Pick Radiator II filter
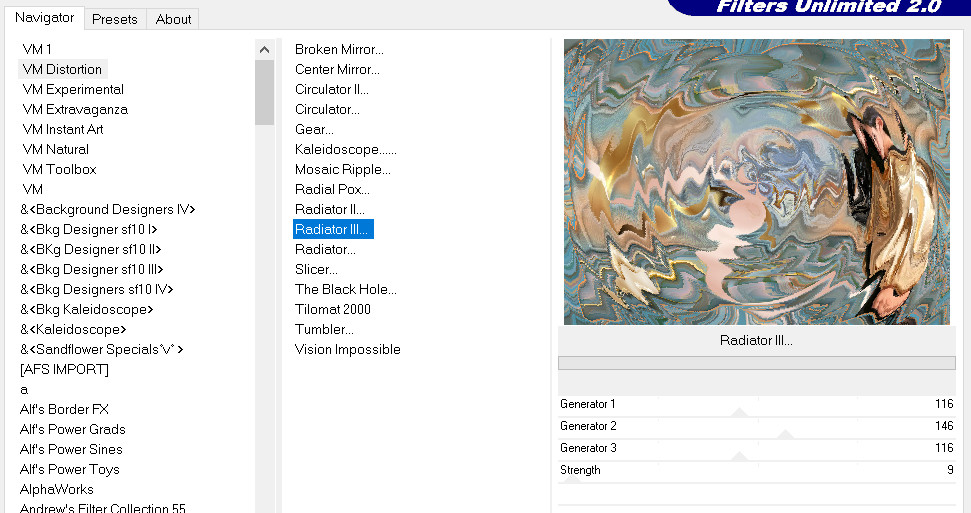The width and height of the screenshot is (971, 513). tap(329, 209)
